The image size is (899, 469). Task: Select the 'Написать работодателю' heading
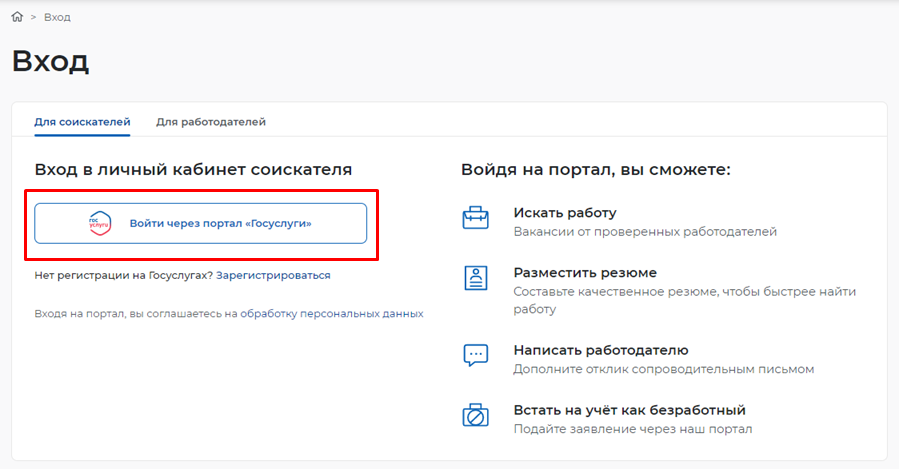(601, 350)
